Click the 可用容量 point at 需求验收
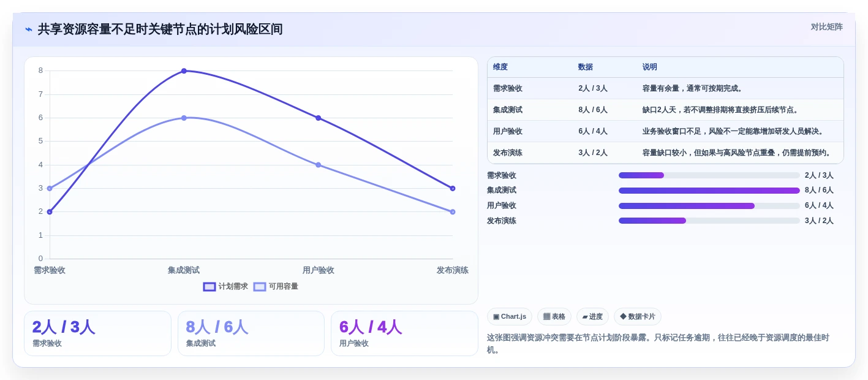Image resolution: width=868 pixels, height=380 pixels. tap(50, 188)
